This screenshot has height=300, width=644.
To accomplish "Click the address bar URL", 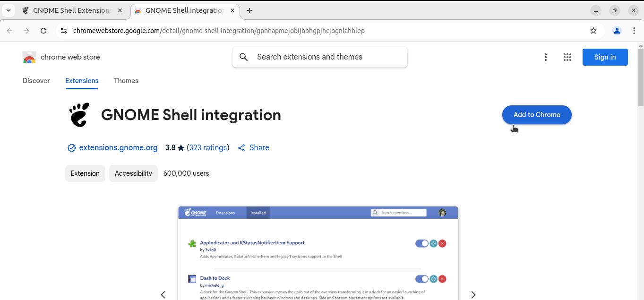I will (x=219, y=31).
